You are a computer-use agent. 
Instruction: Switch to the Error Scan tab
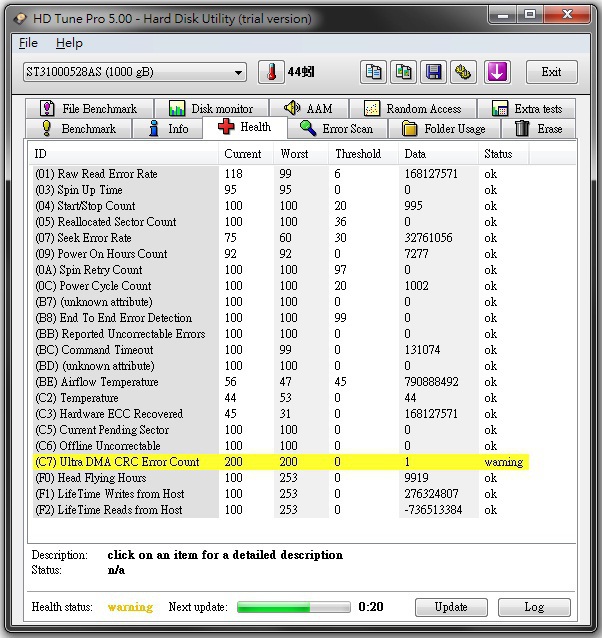[337, 129]
